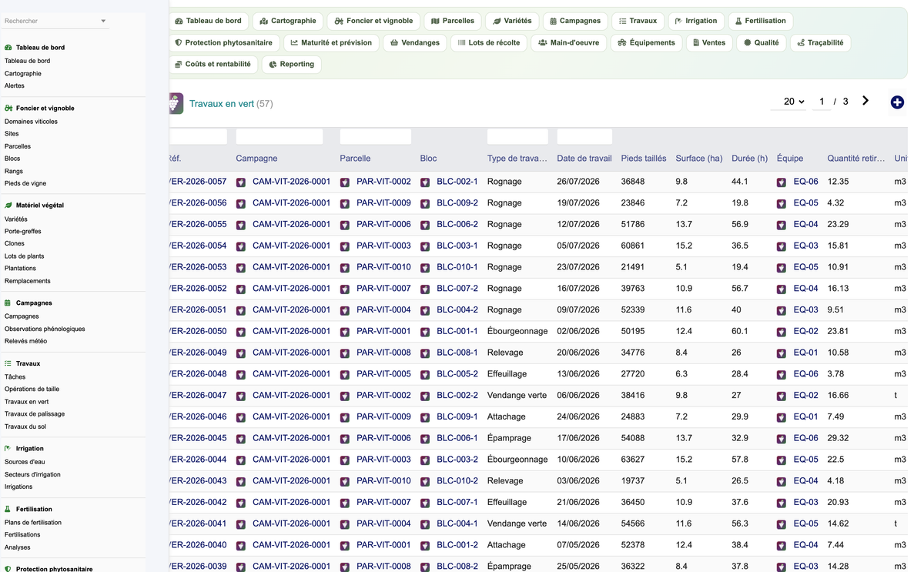The width and height of the screenshot is (924, 572).
Task: Click bloc icon next to BLC-006-2
Action: [425, 225]
